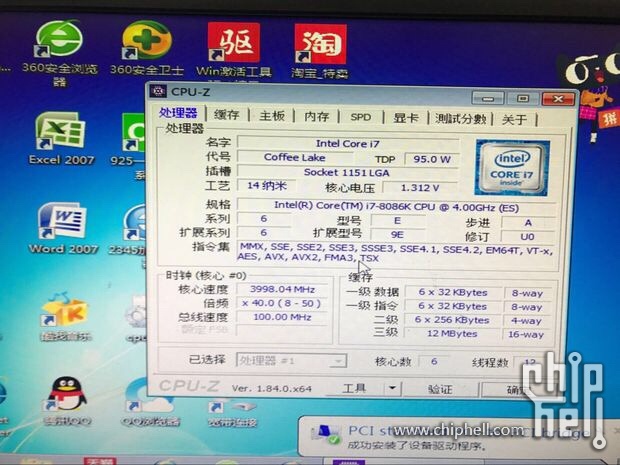Open the 关于 tab
This screenshot has height=465, width=620.
pyautogui.click(x=514, y=120)
